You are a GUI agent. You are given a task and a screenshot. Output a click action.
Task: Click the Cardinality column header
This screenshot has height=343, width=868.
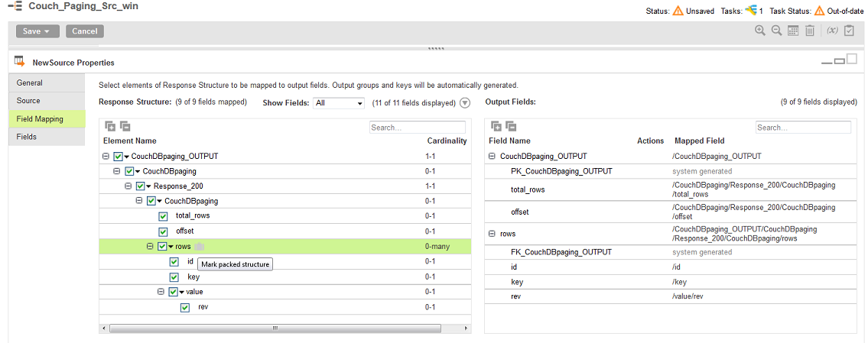447,141
